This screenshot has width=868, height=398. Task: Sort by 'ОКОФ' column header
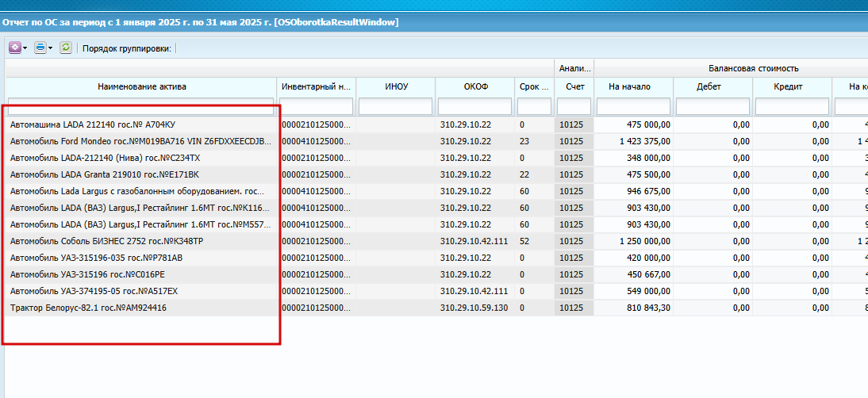[475, 86]
